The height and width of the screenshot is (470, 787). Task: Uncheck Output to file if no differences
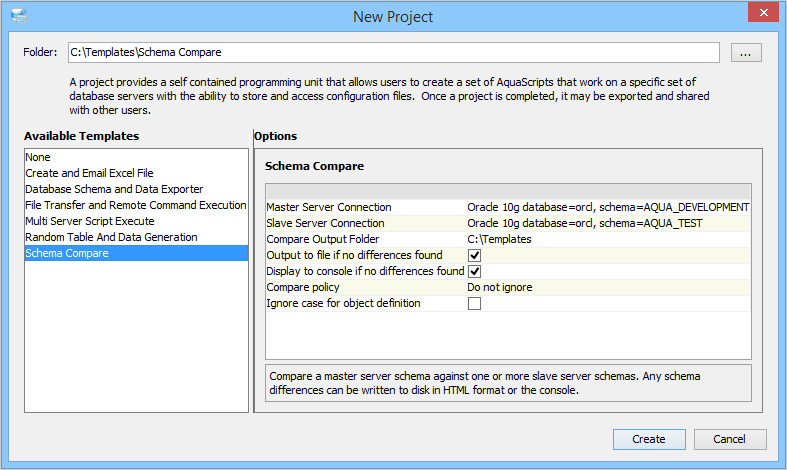(x=475, y=255)
